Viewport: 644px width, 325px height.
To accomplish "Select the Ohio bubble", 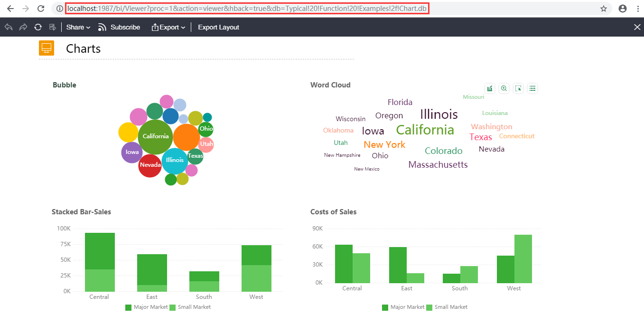I will coord(206,129).
